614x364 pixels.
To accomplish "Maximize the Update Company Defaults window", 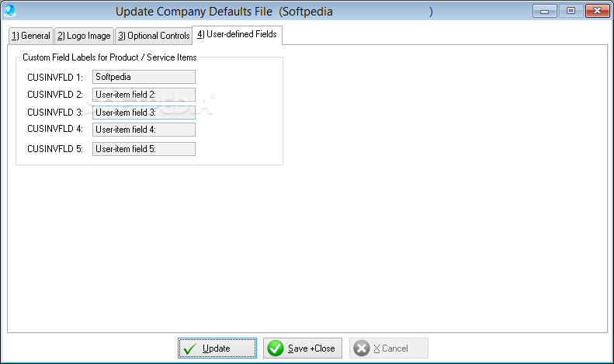I will 571,11.
